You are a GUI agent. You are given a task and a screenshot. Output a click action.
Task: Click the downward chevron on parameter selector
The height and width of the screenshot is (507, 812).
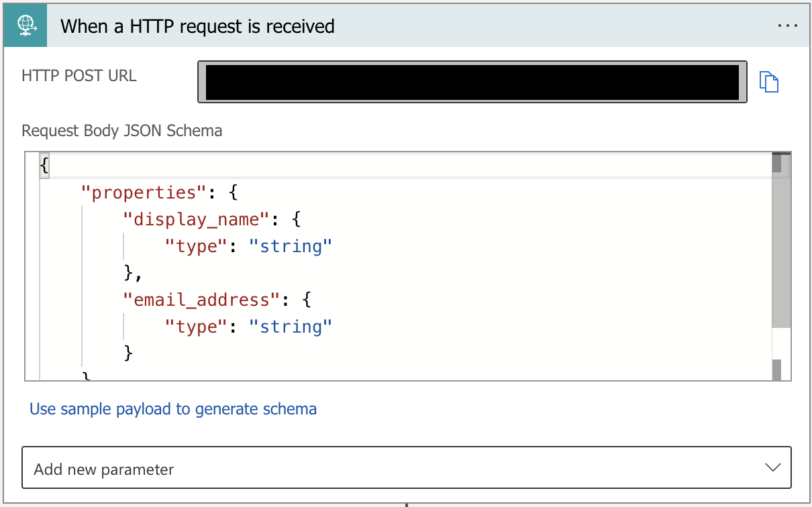(x=772, y=467)
